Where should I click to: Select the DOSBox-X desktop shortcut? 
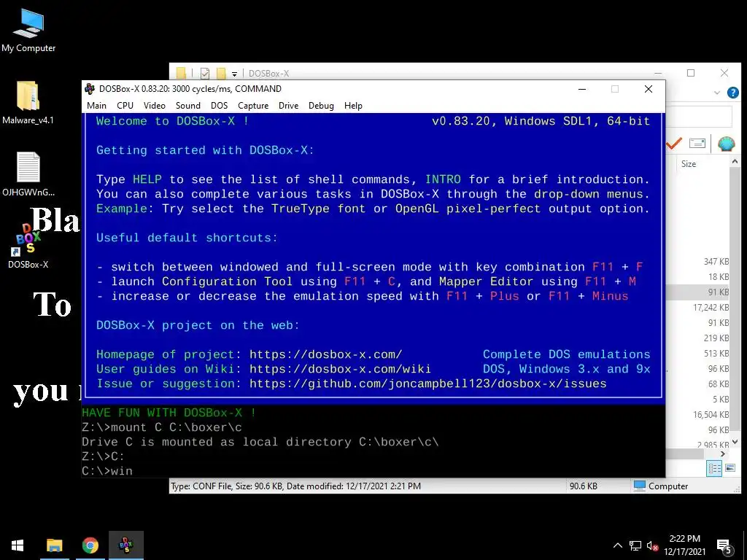tap(28, 246)
